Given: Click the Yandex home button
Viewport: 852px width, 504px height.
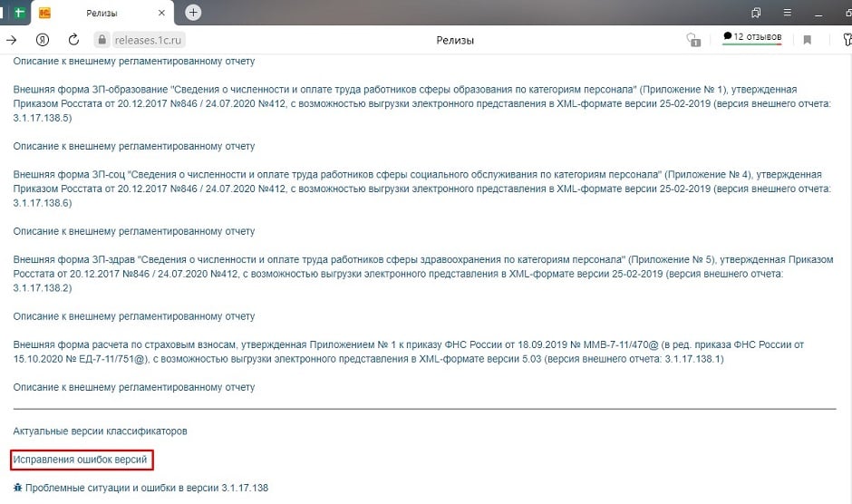Looking at the screenshot, I should tap(42, 40).
